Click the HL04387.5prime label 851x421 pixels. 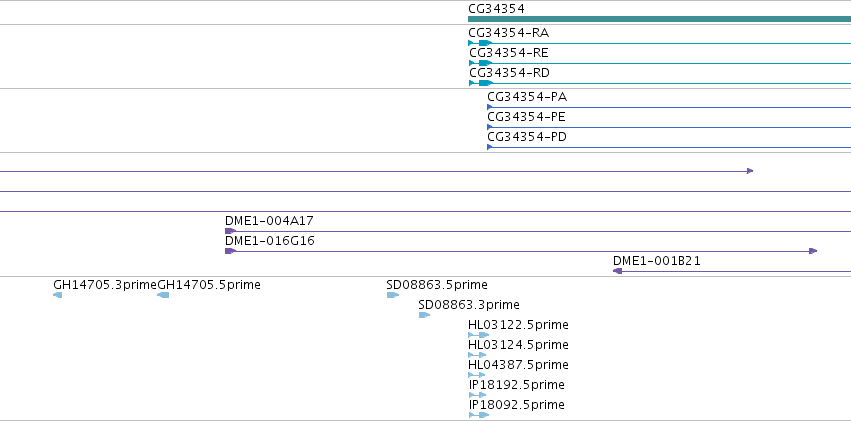pos(518,365)
